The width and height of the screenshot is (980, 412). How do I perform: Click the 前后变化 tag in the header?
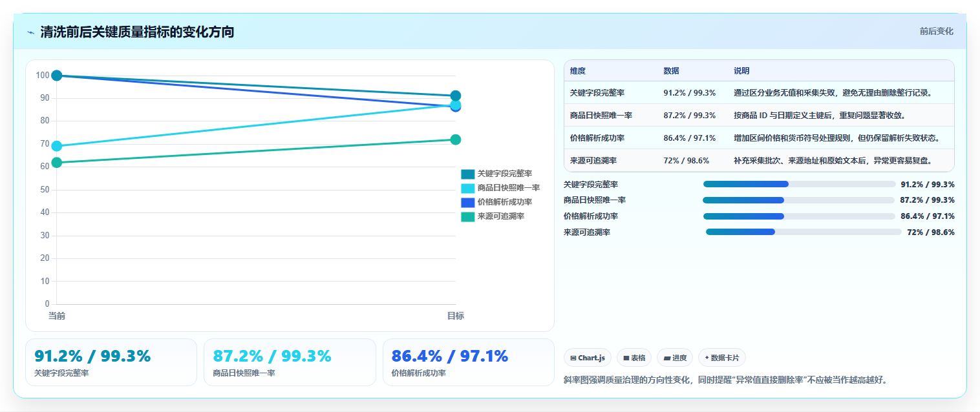(x=936, y=31)
